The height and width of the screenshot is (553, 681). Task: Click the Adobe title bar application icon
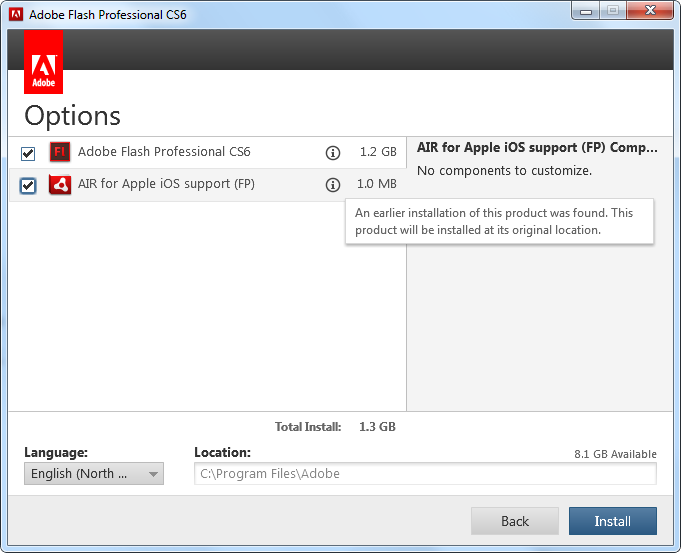click(16, 14)
